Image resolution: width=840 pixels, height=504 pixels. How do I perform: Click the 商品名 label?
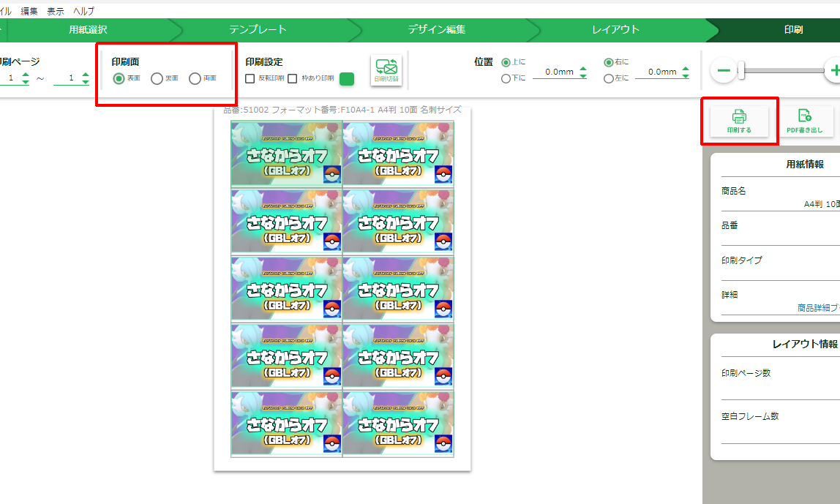point(733,191)
